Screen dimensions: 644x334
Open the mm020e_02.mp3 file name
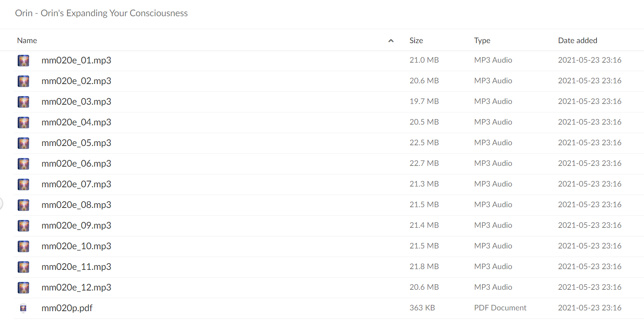76,81
